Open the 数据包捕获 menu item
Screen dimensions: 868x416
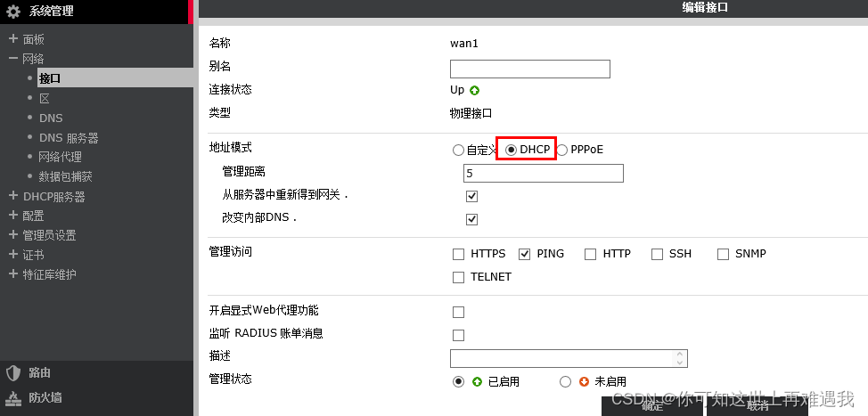65,176
